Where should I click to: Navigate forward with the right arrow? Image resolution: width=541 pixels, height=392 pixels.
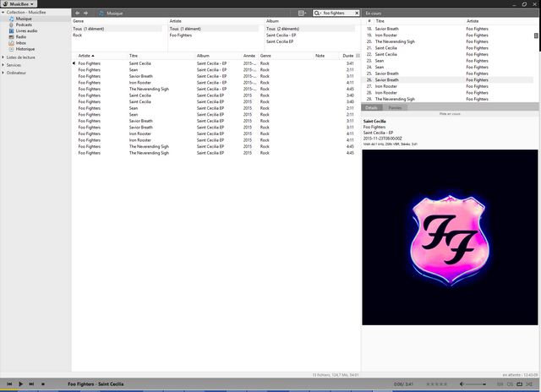[x=85, y=14]
